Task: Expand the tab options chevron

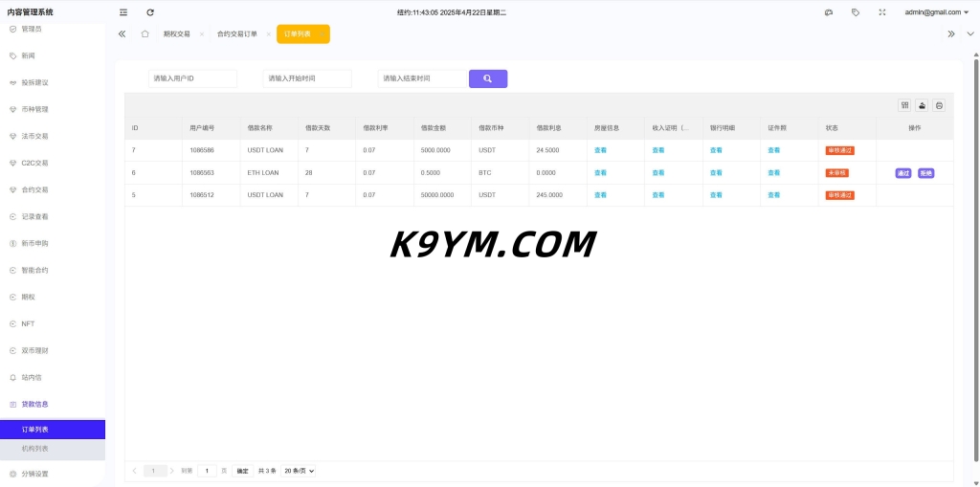Action: pos(970,33)
